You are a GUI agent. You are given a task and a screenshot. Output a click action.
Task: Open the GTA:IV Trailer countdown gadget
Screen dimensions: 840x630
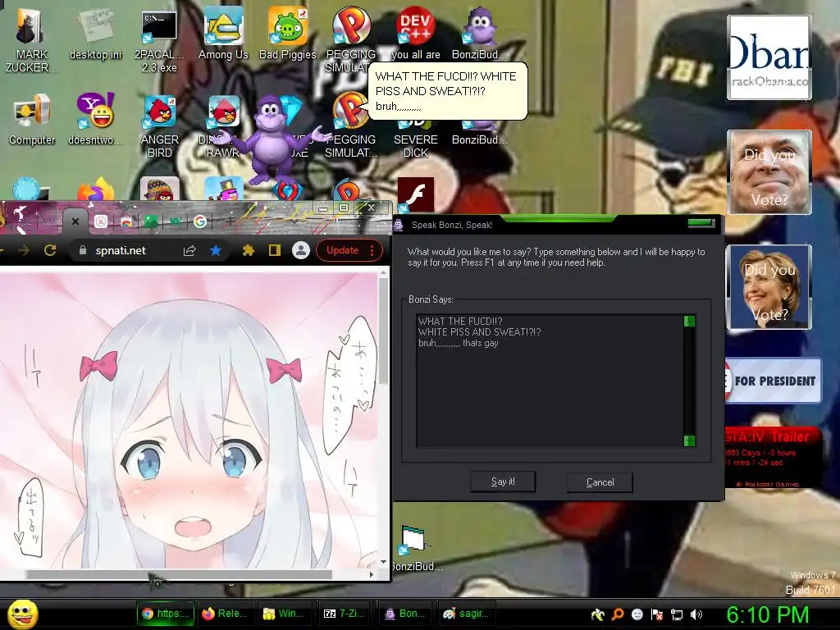772,457
